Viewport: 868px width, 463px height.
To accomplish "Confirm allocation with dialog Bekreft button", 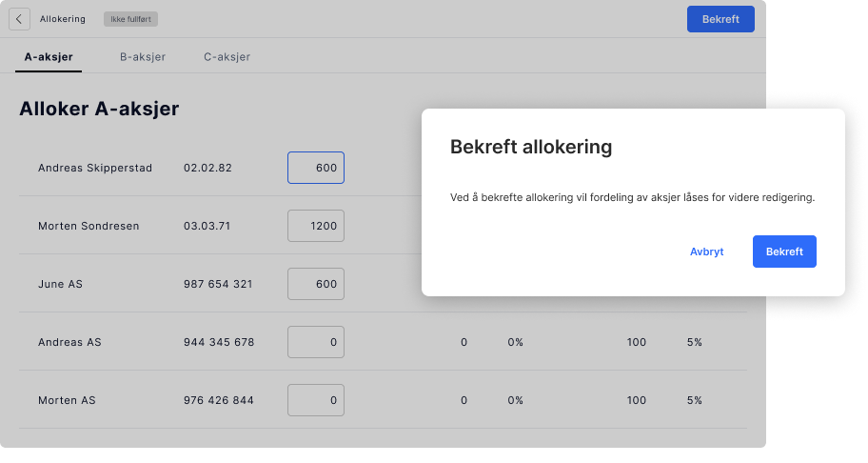I will tap(784, 252).
